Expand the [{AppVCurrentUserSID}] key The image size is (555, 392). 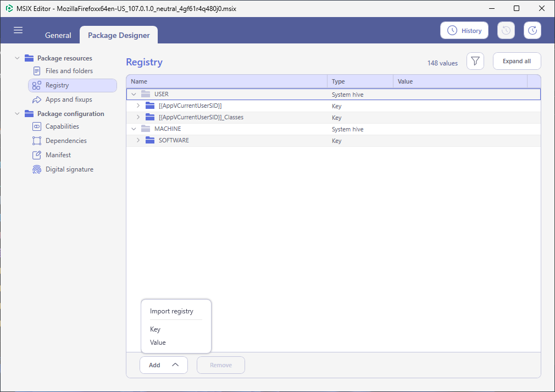pos(138,106)
